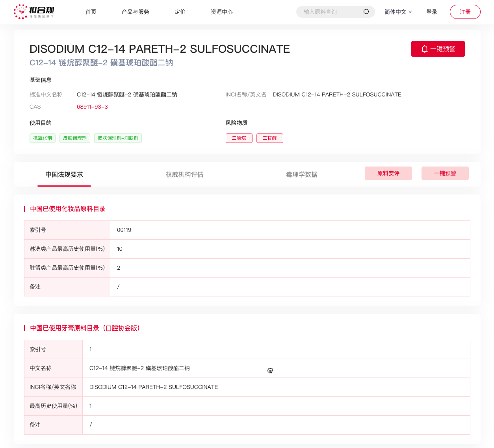Image resolution: width=494 pixels, height=448 pixels.
Task: Click the search magnifier icon
Action: (x=366, y=12)
